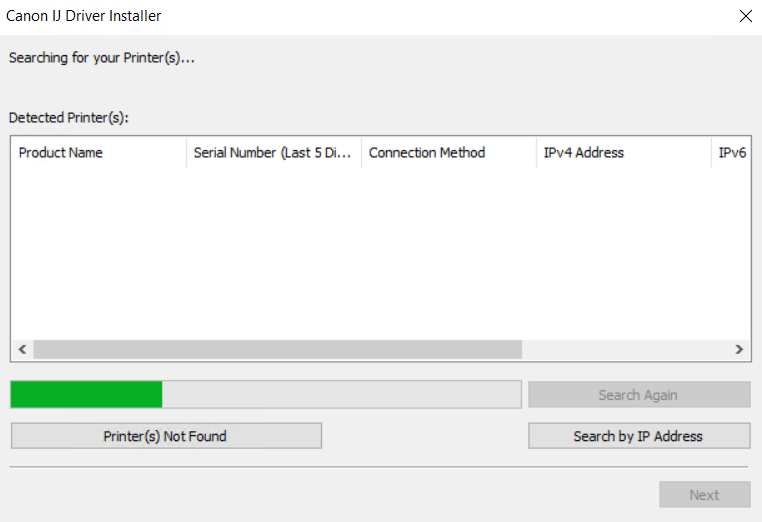Screen dimensions: 762x522
Task: Click the Connection Method column header
Action: tap(449, 153)
